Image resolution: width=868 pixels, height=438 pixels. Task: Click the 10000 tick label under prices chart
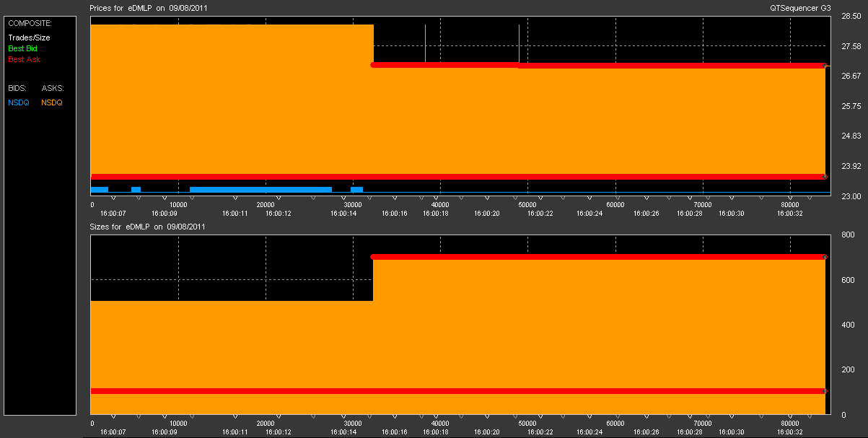tap(178, 205)
